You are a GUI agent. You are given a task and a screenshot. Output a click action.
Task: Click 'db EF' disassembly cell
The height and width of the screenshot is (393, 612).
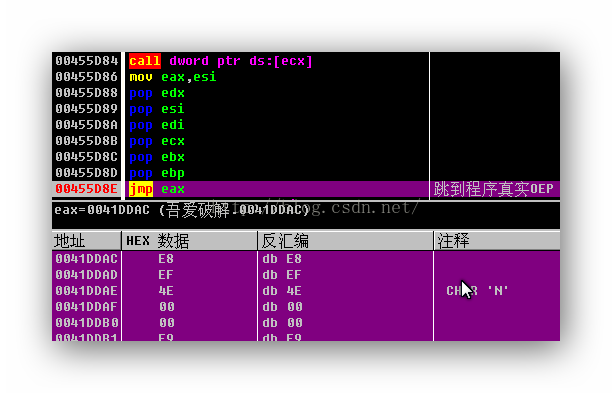pos(282,275)
